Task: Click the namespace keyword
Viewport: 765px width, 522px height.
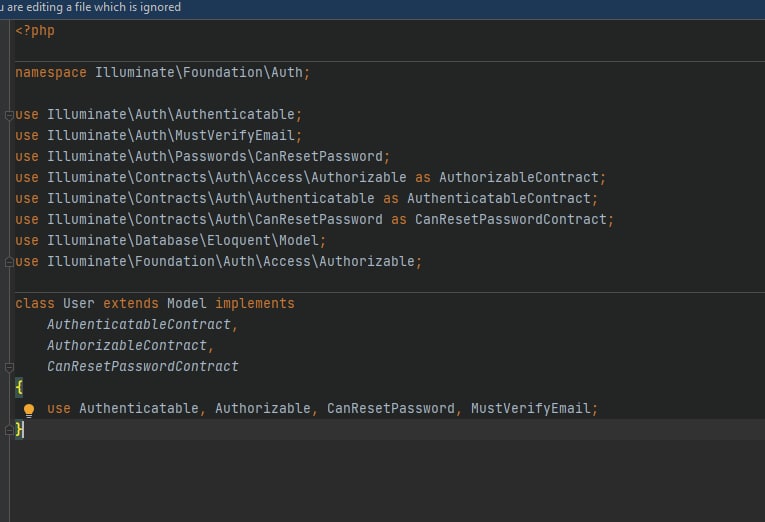Action: (x=51, y=73)
